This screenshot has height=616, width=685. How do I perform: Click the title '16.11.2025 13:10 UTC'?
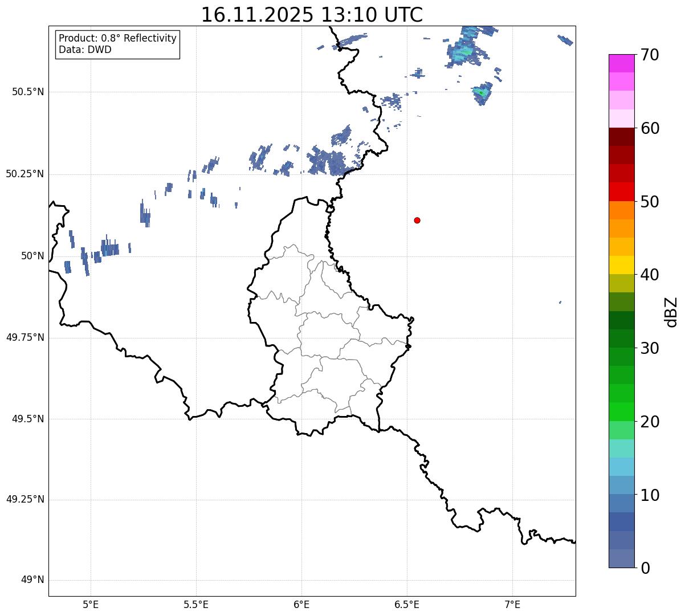click(312, 15)
